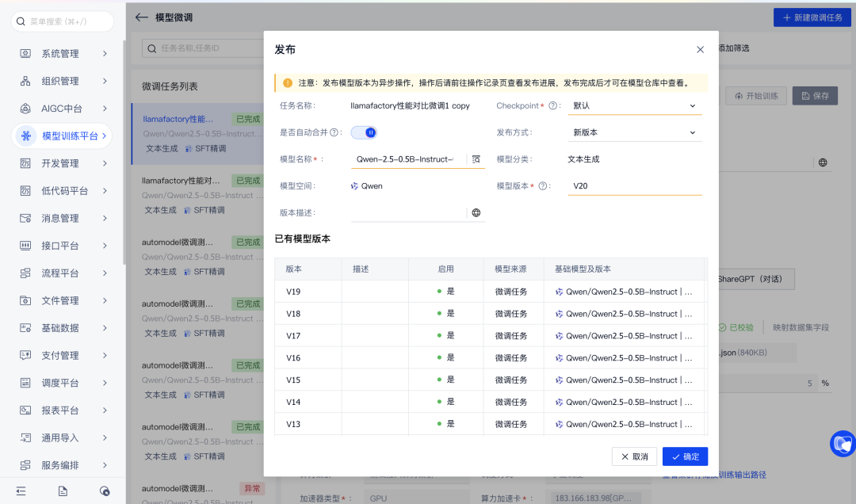
Task: Open the 流程平台 menu item
Action: [62, 273]
